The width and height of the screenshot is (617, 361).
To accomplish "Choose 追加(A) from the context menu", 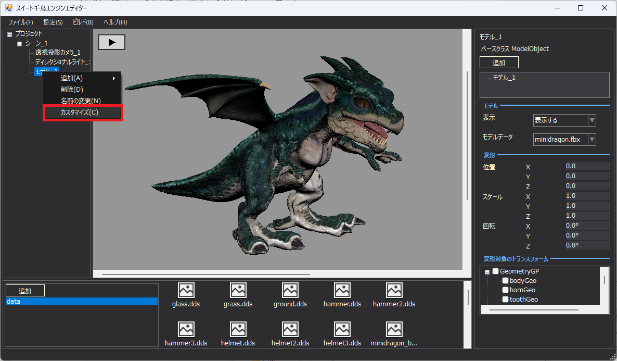I will pos(82,78).
